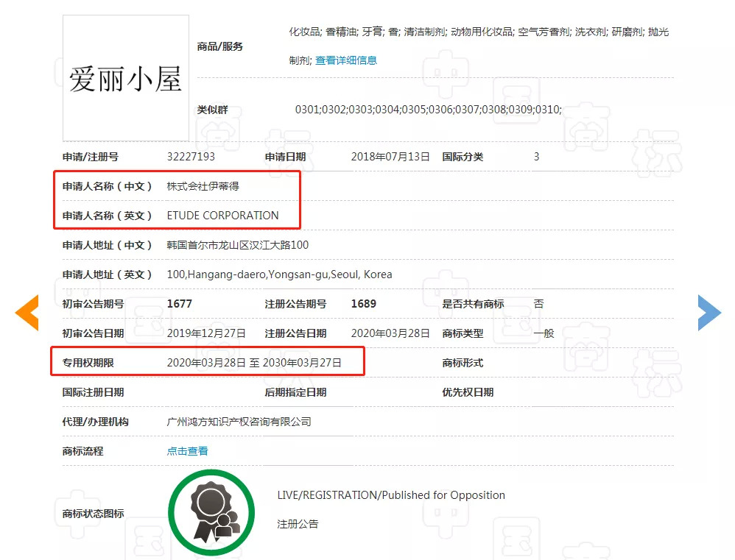Viewport: 735px width, 560px height.
Task: Click the 商品/服务 label
Action: (220, 46)
